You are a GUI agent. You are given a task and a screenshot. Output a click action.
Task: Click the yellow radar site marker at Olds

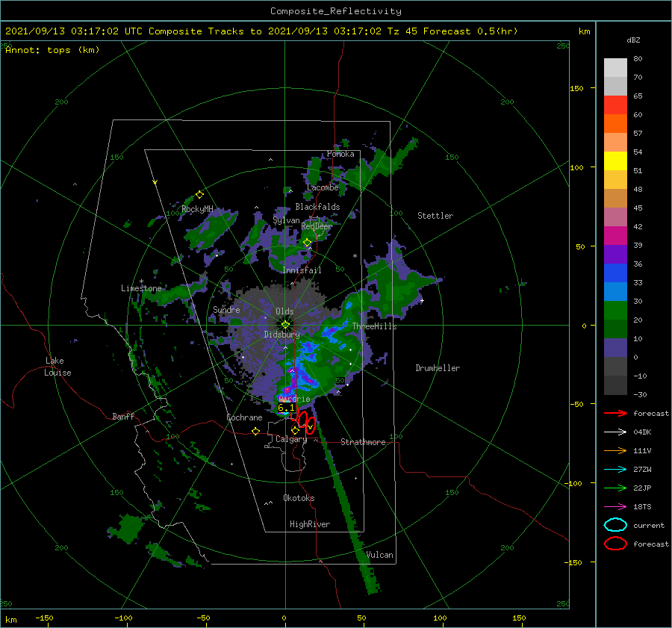pyautogui.click(x=285, y=325)
